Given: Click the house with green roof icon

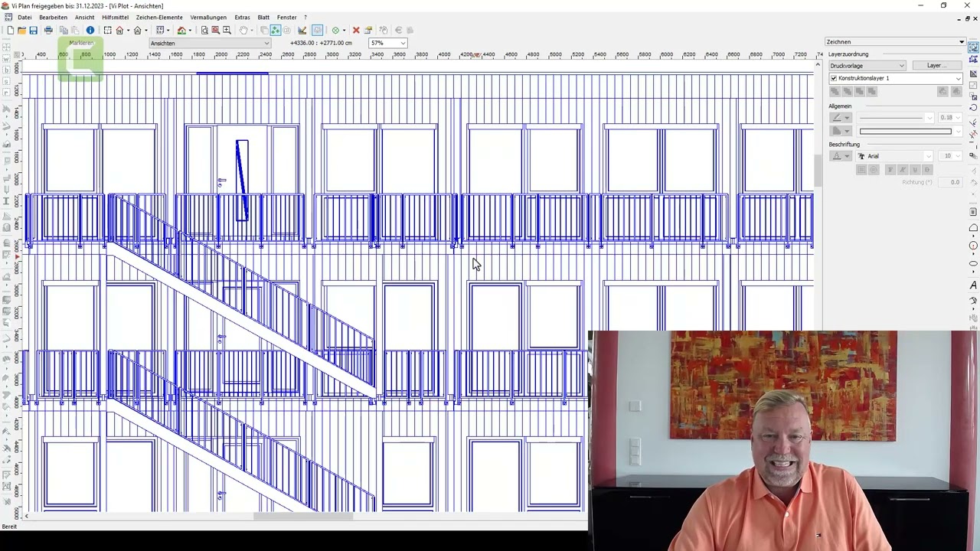Looking at the screenshot, I should click(181, 31).
